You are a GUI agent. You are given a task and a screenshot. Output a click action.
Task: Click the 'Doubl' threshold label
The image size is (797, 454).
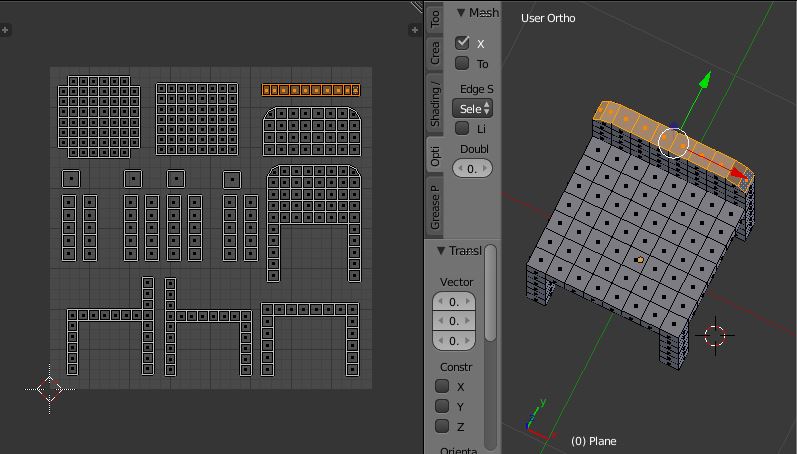474,149
